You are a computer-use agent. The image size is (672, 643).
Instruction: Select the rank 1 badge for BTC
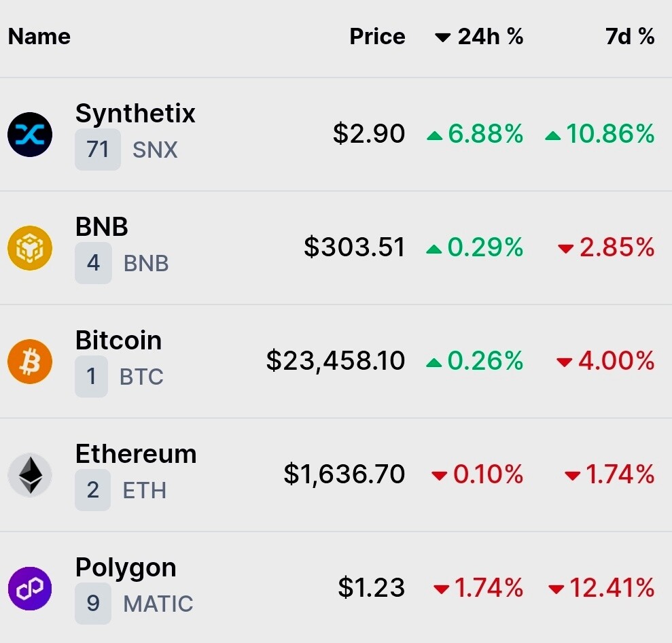91,377
